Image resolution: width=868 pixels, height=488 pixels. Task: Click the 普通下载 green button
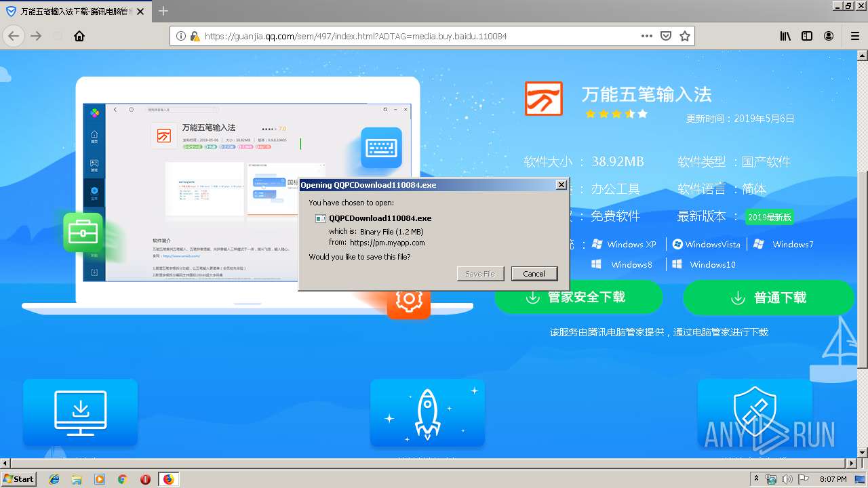point(768,298)
